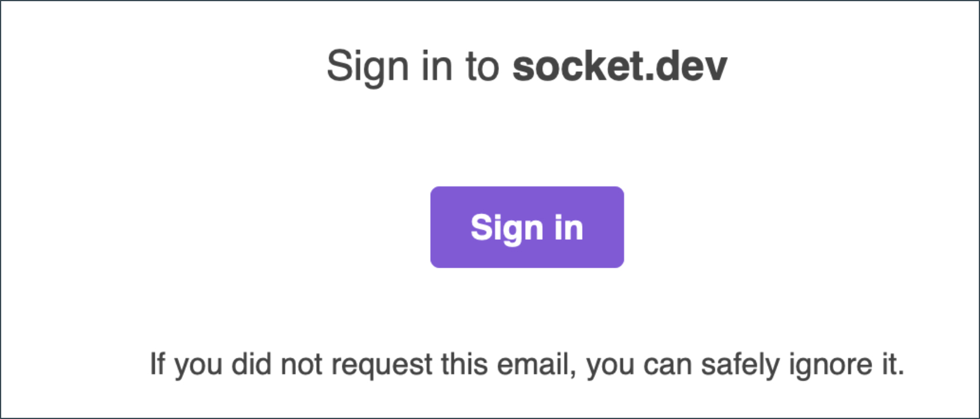
Task: Click the word "can" in the disclaimer
Action: coord(667,364)
